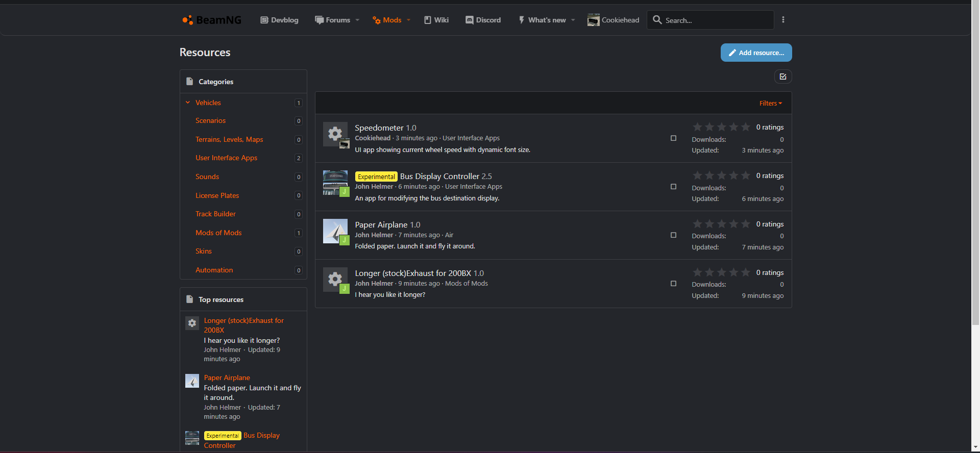Screen dimensions: 980x453
Task: Open the Scenarios category
Action: (210, 121)
